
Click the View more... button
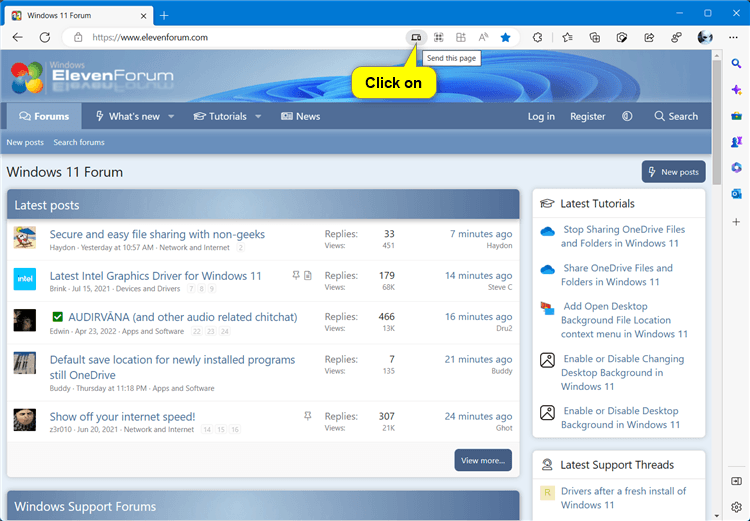483,460
